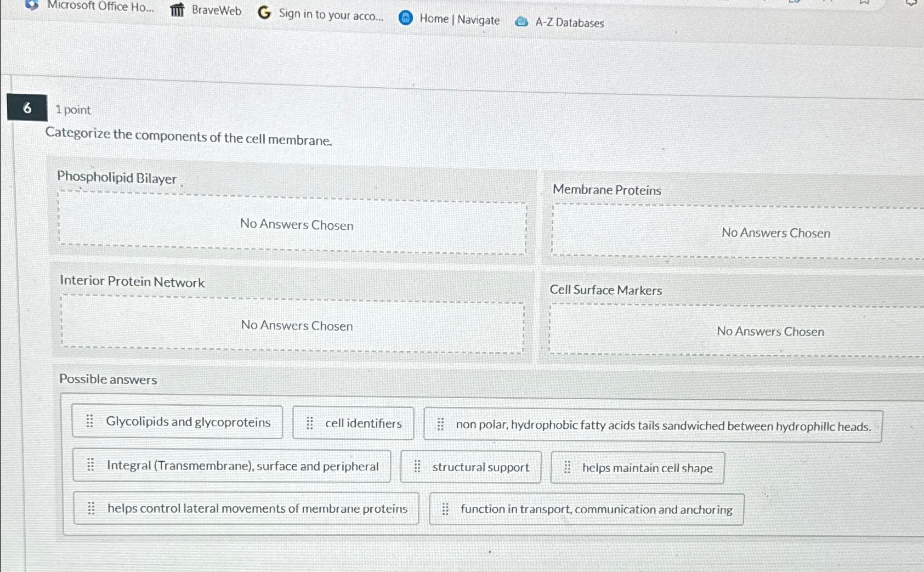Click the Cell Surface Markers drop zone
Viewport: 924px width, 572px height.
(x=770, y=331)
